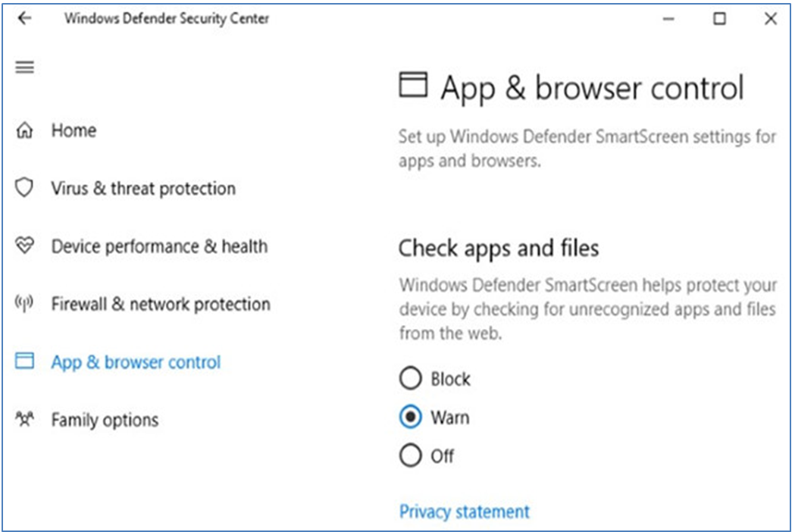
Task: Open the Home section
Action: (74, 130)
